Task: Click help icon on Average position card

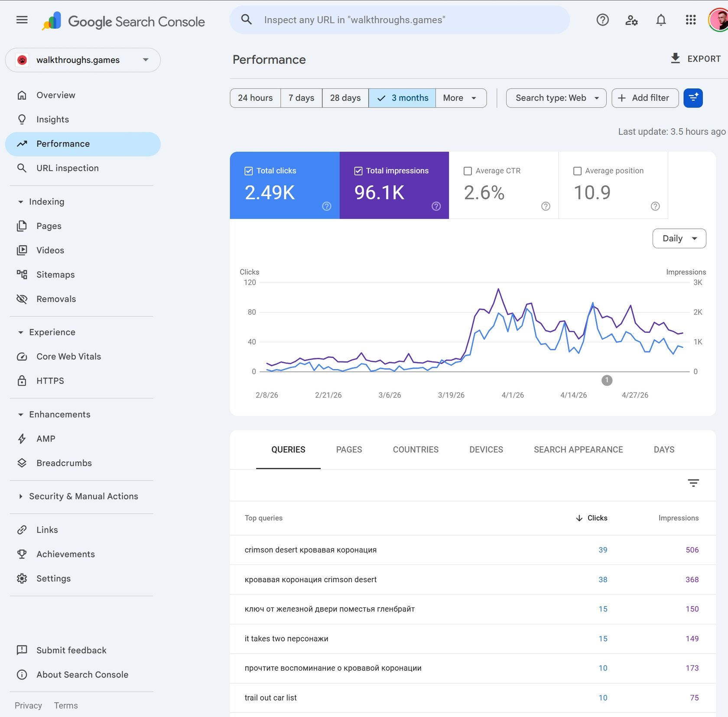Action: click(655, 206)
